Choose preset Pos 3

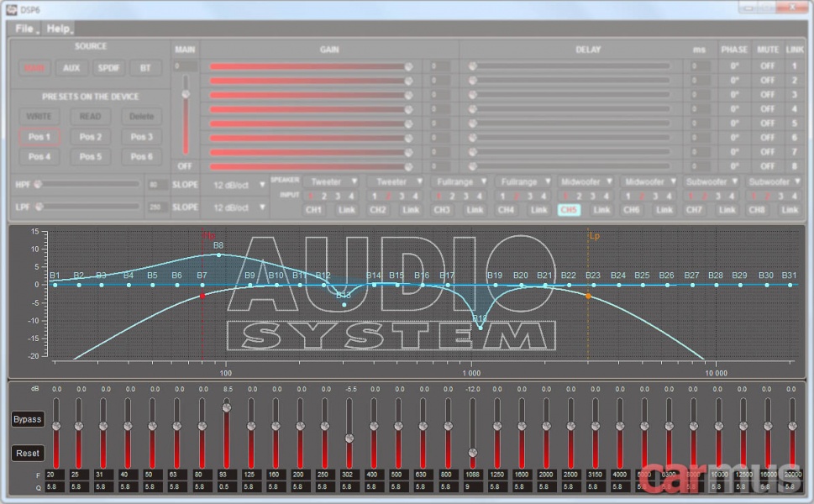[x=142, y=137]
